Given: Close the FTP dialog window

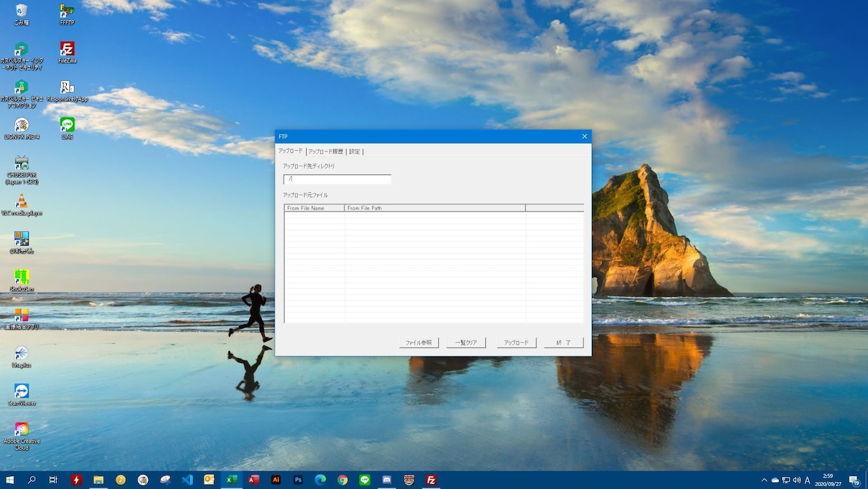Looking at the screenshot, I should (585, 137).
